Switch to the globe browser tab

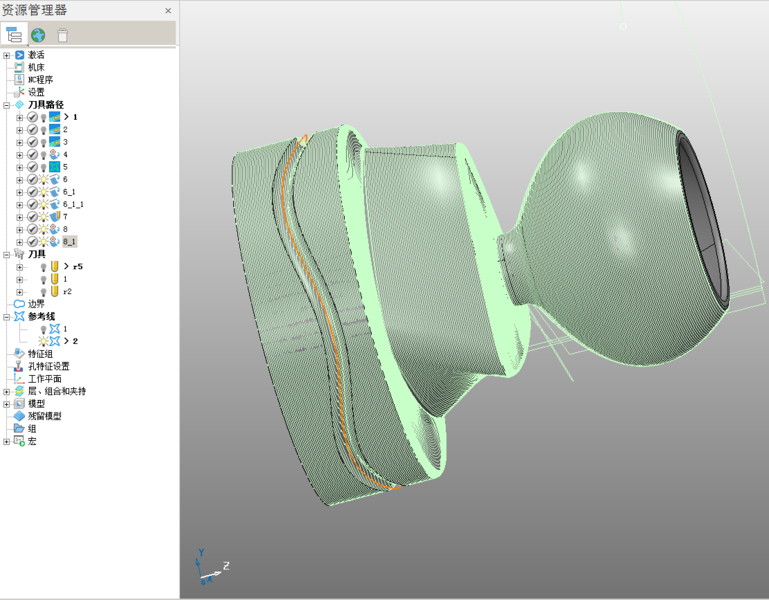[38, 35]
